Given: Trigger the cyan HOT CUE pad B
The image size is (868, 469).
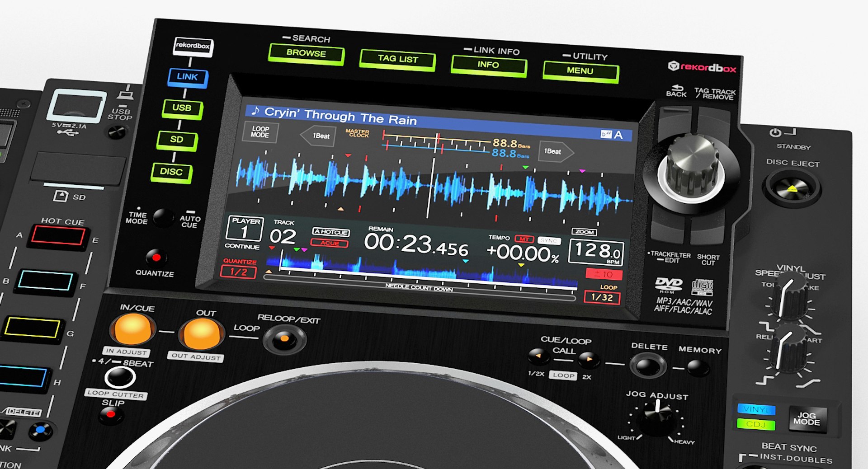Looking at the screenshot, I should [x=45, y=282].
